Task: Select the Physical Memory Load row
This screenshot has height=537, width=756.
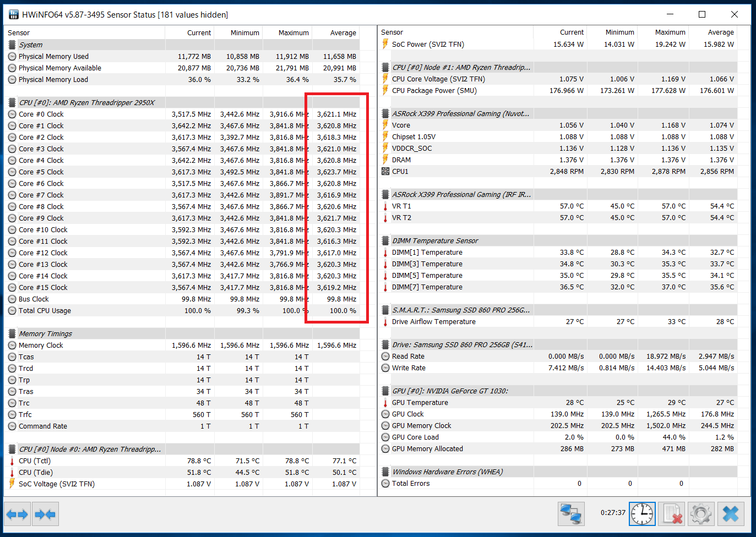Action: [x=183, y=79]
